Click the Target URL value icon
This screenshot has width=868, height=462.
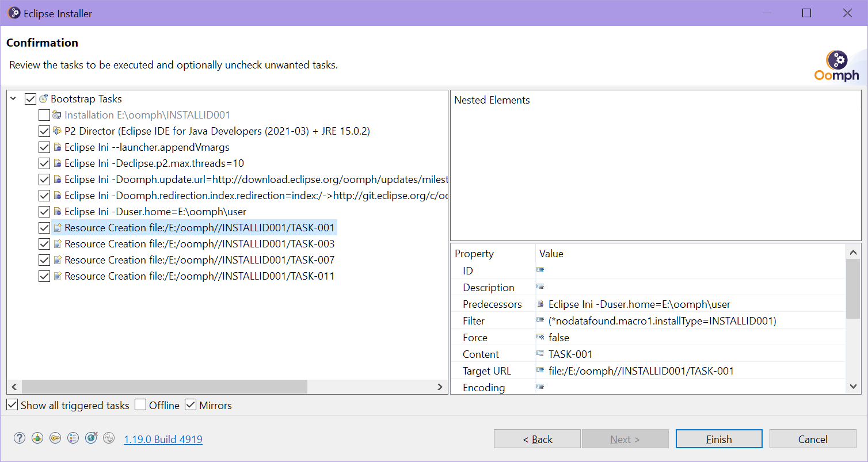point(540,371)
